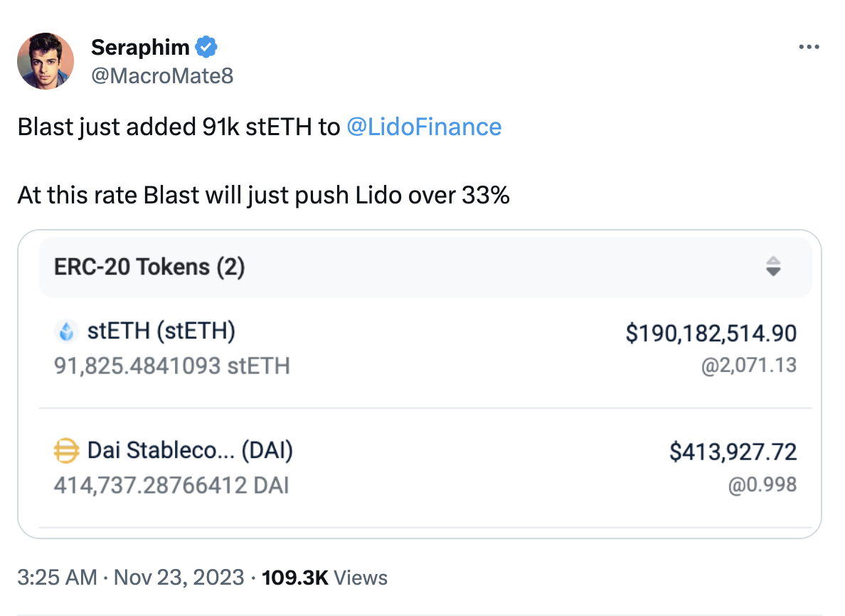
Task: Click the DAI stablecoin coin icon
Action: pyautogui.click(x=65, y=451)
